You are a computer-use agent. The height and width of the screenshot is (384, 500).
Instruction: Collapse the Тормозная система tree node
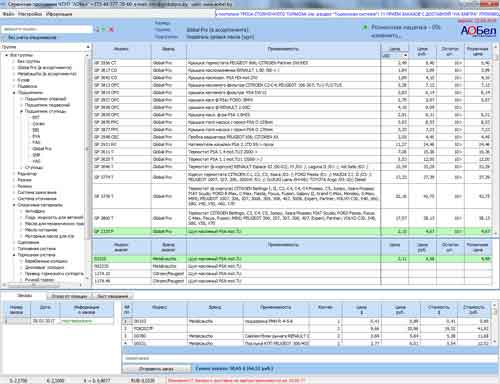pyautogui.click(x=14, y=255)
